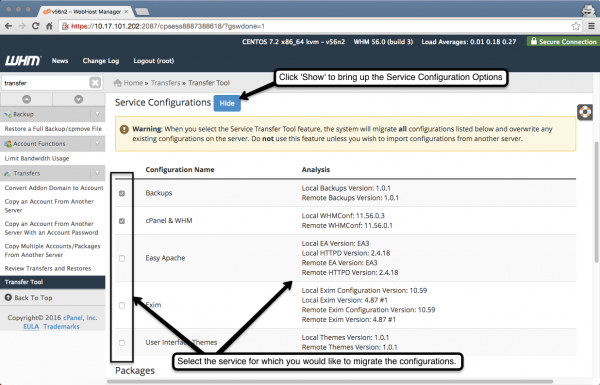Open Restore a Full Backup/cpmove File
This screenshot has width=600, height=385.
53,129
